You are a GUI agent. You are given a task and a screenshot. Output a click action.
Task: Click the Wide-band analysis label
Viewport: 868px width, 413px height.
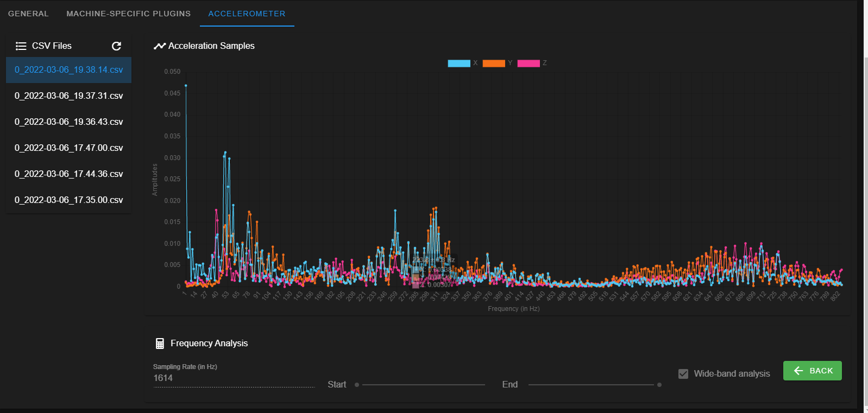[732, 374]
